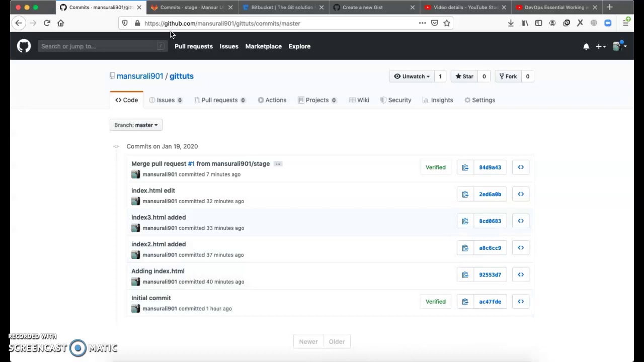Open Pull requests in top navigation
Screen dimensions: 644x362
(194, 46)
